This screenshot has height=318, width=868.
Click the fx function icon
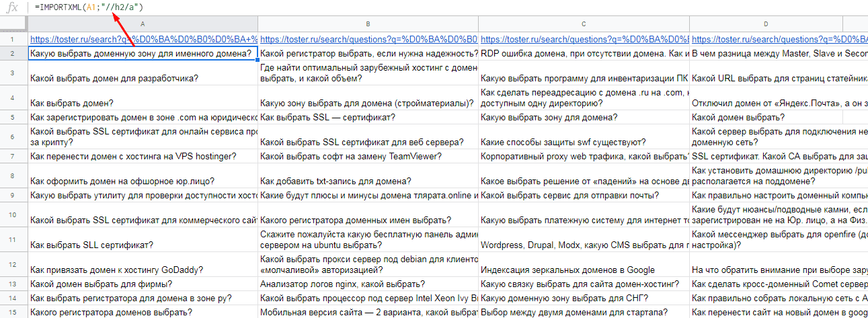coord(13,7)
